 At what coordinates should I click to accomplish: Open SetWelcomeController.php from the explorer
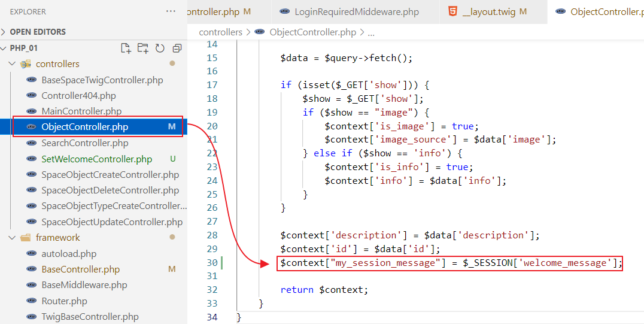click(96, 159)
